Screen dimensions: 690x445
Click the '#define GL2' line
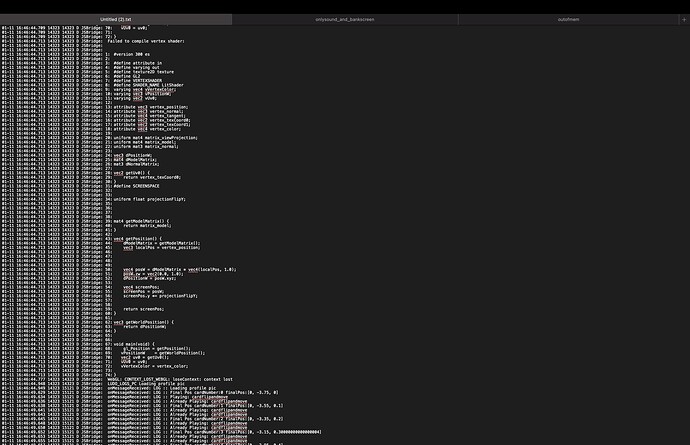tap(127, 76)
